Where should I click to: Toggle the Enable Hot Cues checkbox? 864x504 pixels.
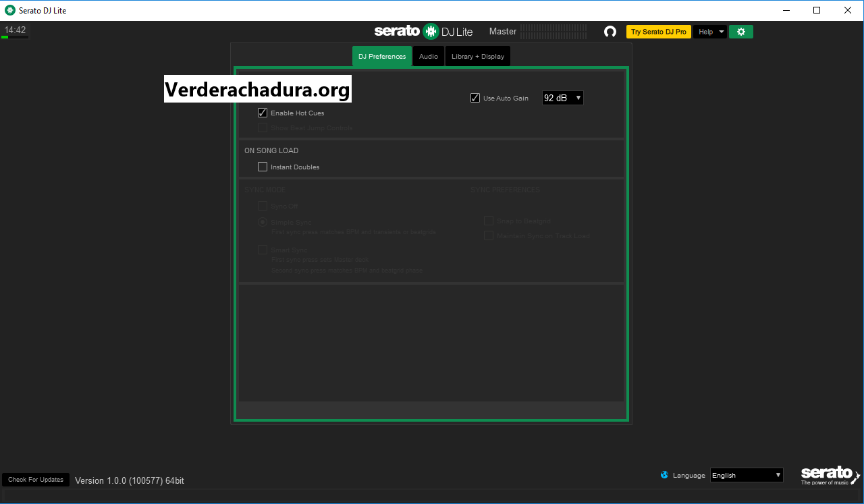point(263,113)
